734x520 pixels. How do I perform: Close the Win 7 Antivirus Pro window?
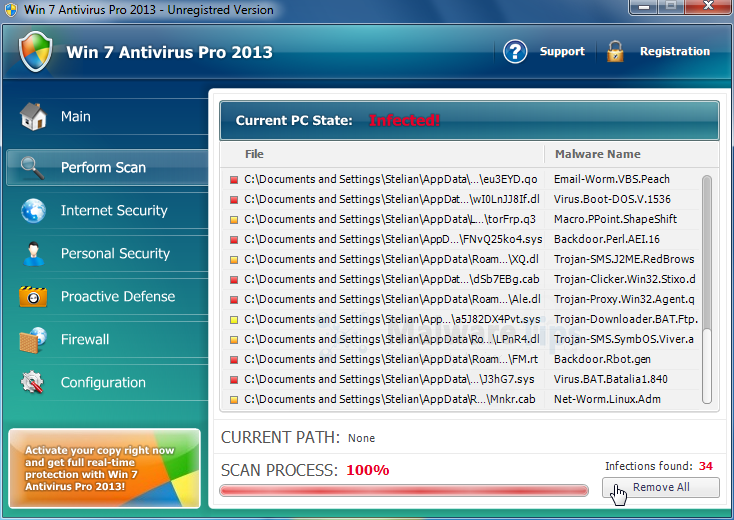coord(708,7)
